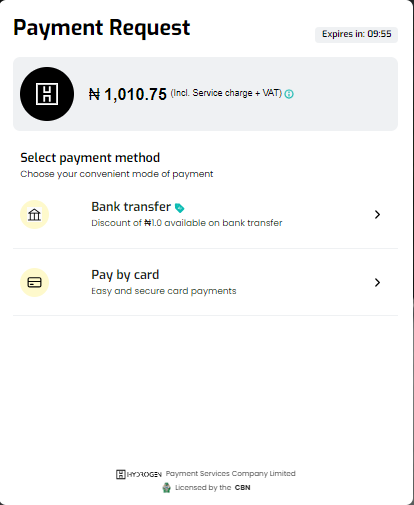
Task: Expand Bank transfer with the chevron arrow
Action: [377, 214]
